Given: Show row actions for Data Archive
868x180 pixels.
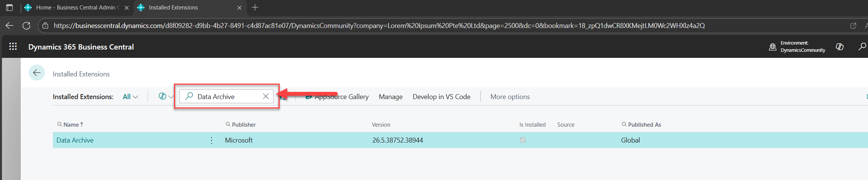Looking at the screenshot, I should 211,140.
